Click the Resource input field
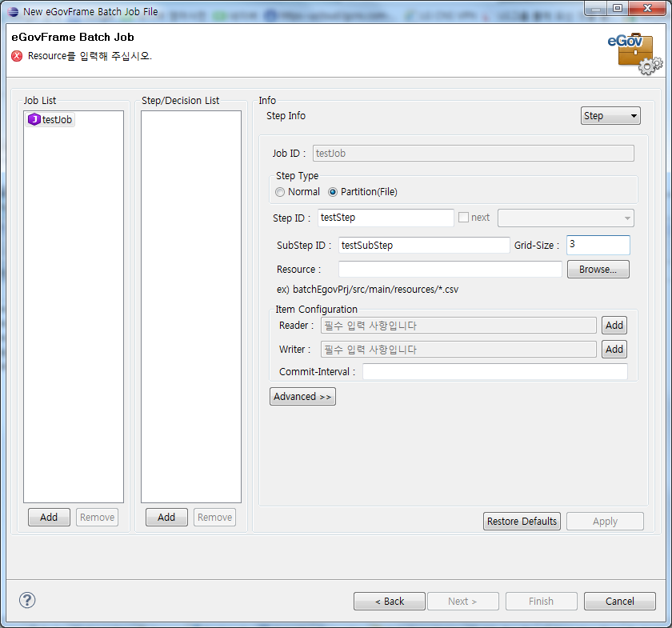 pyautogui.click(x=450, y=270)
